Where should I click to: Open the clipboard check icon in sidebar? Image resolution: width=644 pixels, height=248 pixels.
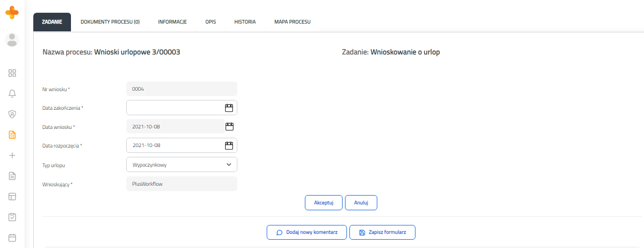[x=12, y=217]
